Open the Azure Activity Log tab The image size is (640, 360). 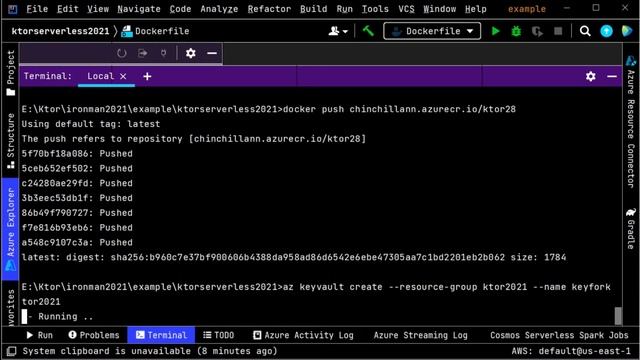click(x=303, y=335)
